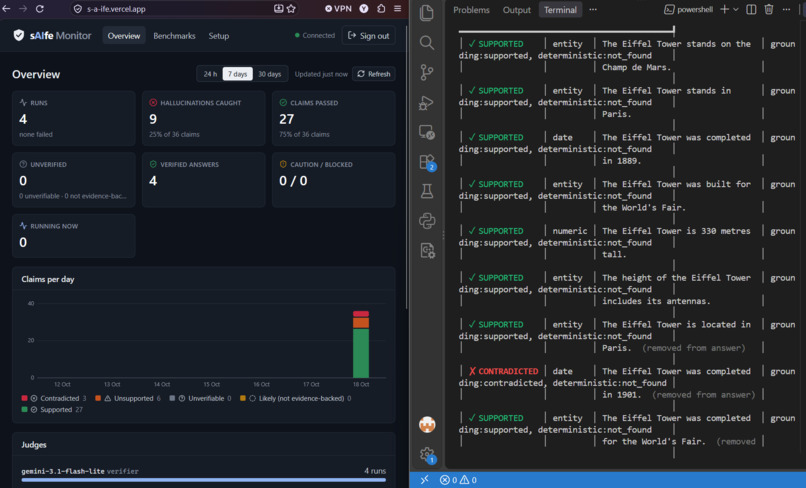Bookmark the page with star icon
The height and width of the screenshot is (488, 806).
tap(291, 8)
